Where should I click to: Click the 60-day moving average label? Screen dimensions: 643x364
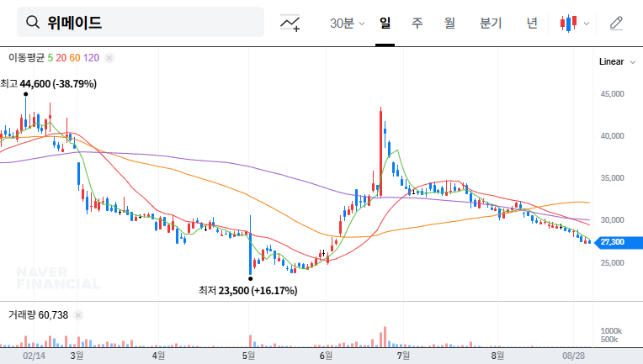coord(75,58)
